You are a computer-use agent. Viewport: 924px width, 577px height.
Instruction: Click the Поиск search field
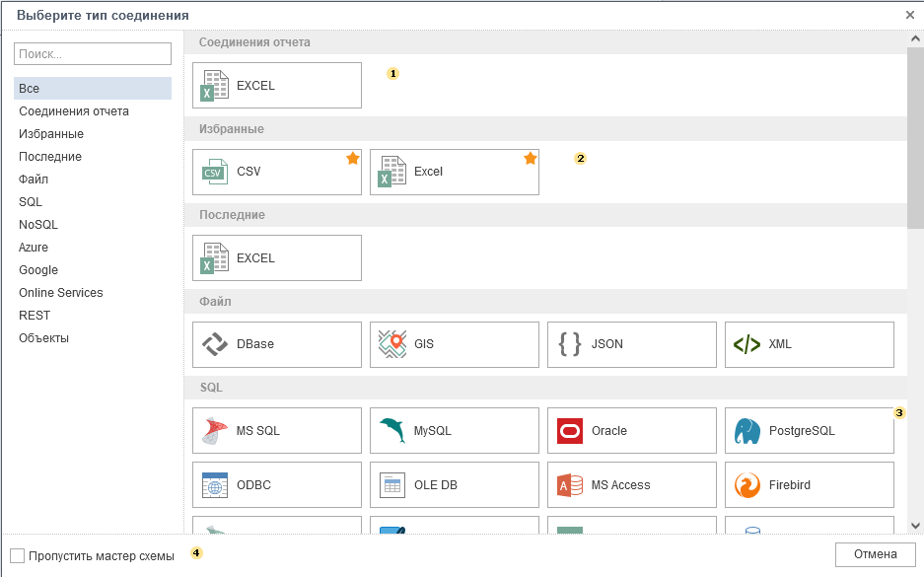click(93, 54)
